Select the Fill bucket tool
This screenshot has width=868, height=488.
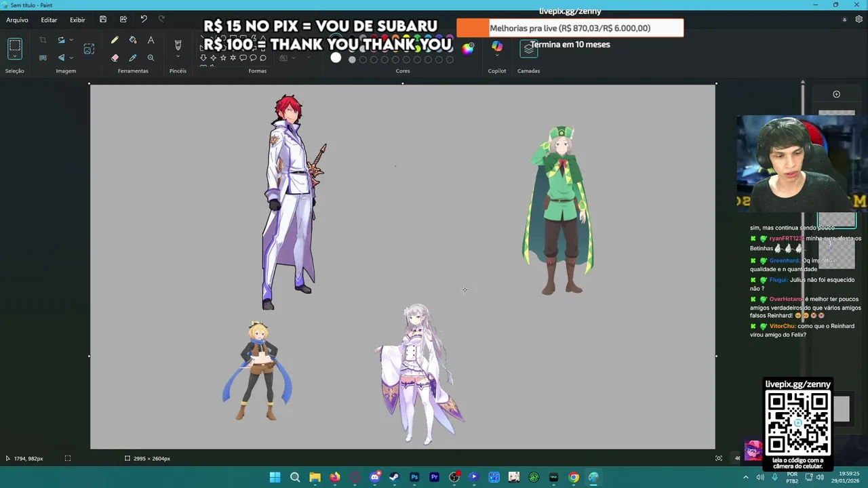pyautogui.click(x=133, y=41)
